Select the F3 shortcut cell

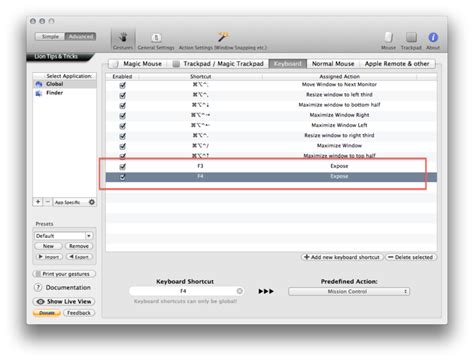pos(200,166)
